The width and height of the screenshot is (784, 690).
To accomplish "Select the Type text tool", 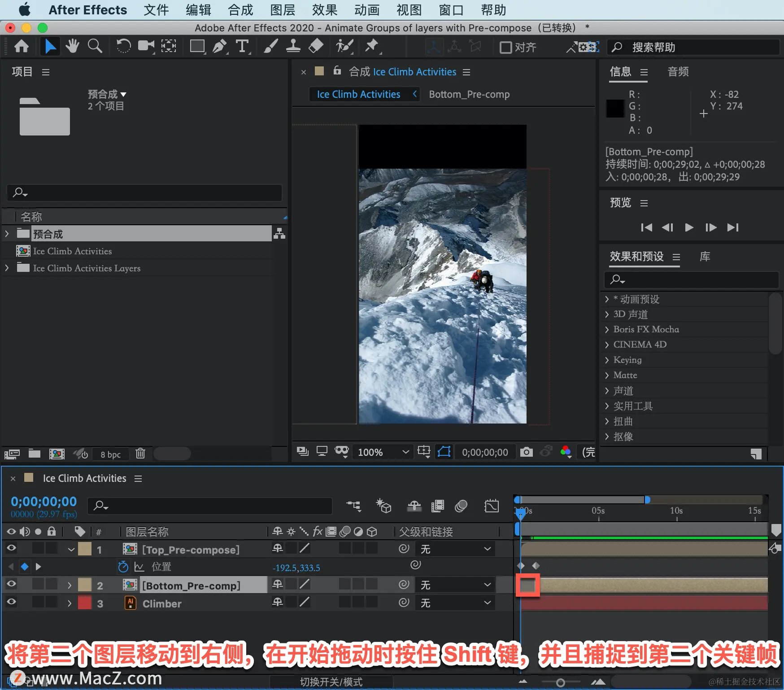I will click(x=242, y=47).
